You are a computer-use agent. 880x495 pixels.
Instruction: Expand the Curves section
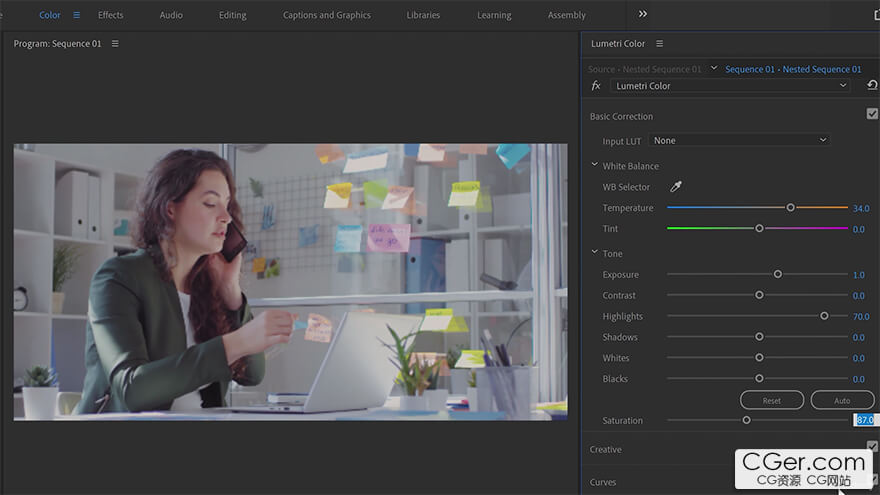603,482
